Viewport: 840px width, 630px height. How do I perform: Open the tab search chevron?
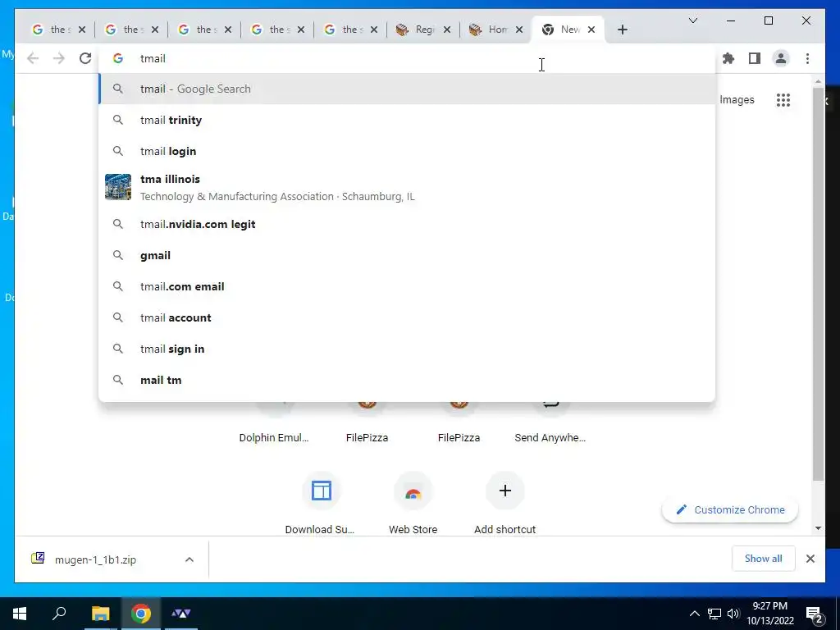click(692, 21)
